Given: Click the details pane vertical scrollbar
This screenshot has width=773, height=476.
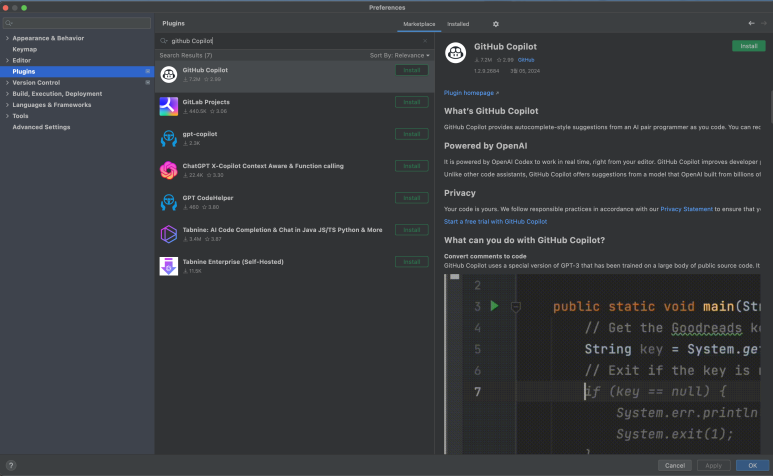Looking at the screenshot, I should [771, 106].
